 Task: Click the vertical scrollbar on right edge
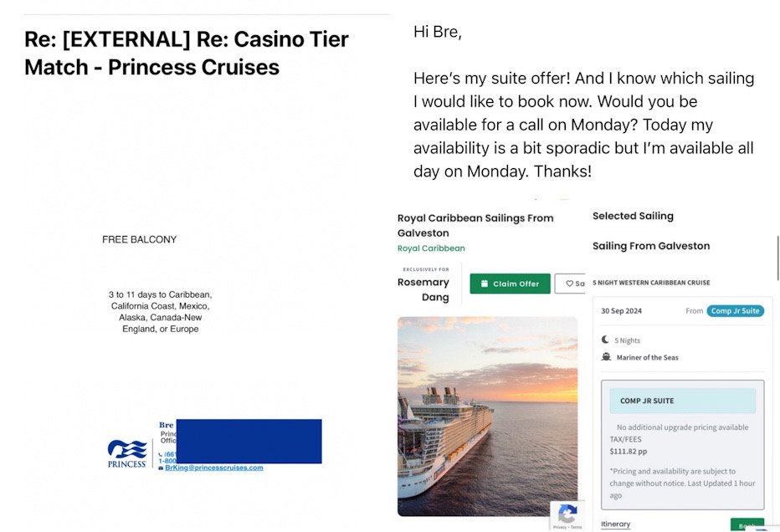777,258
